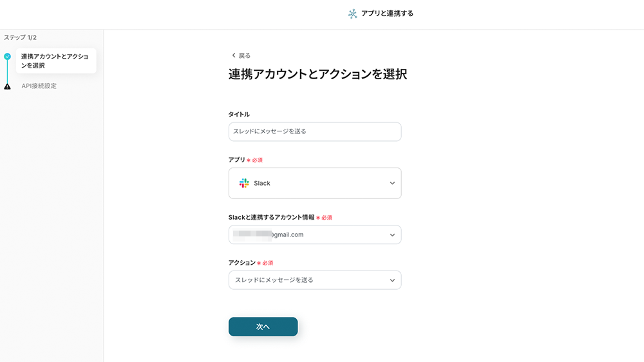Select the 連携アカウントとアクションを選択 step
Image resolution: width=644 pixels, height=362 pixels.
point(55,61)
